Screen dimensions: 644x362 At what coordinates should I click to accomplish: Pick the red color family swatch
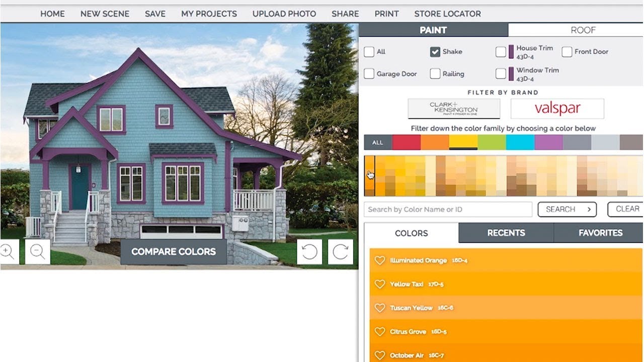click(x=406, y=142)
